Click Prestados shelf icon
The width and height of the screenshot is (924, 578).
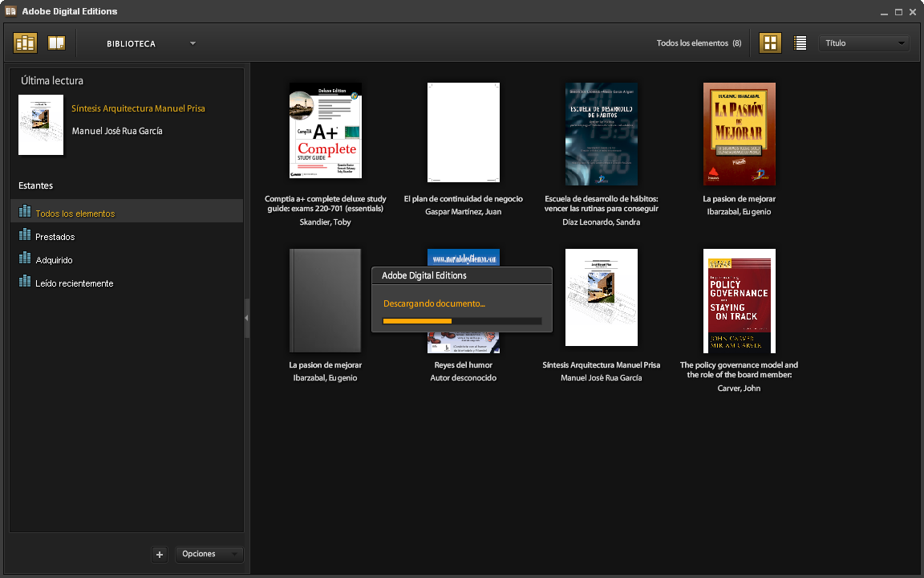click(25, 234)
